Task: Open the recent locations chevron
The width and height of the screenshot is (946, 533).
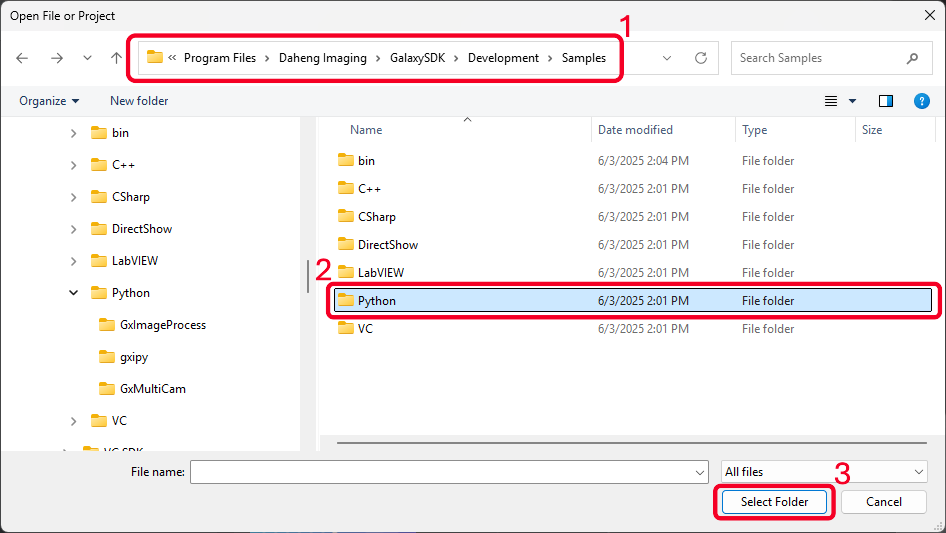Action: [x=87, y=58]
